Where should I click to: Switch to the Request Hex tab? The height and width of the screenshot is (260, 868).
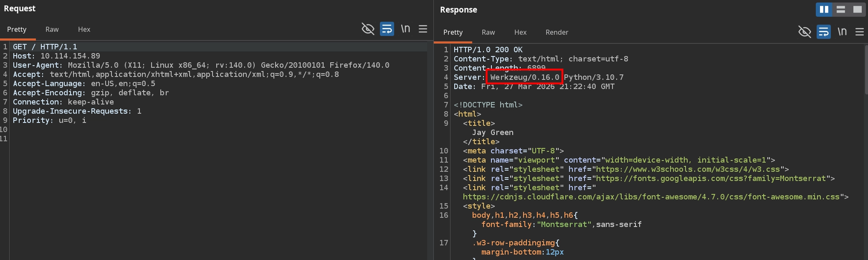(84, 29)
